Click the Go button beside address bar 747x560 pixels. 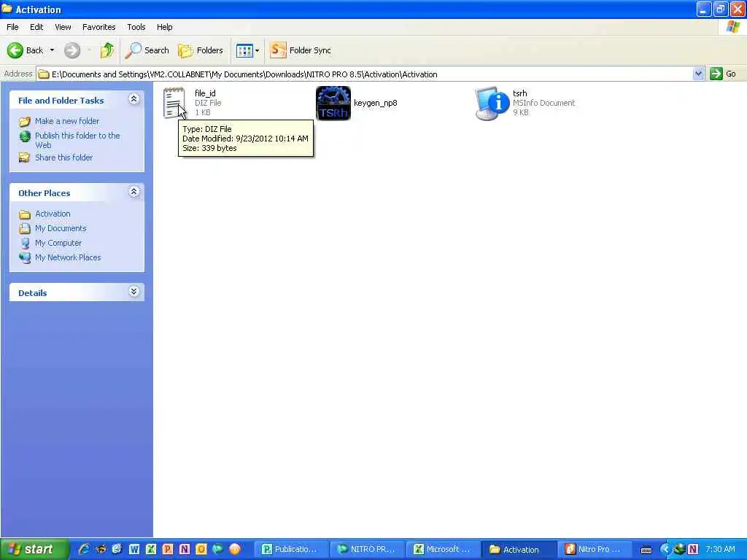(723, 74)
